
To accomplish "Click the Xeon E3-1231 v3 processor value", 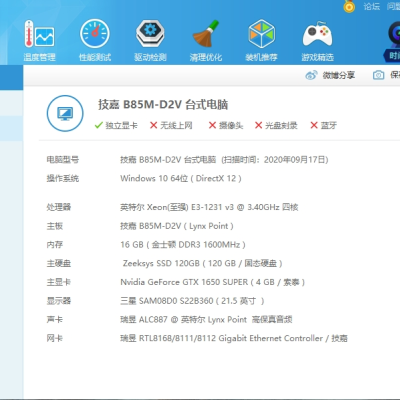I will tap(209, 207).
